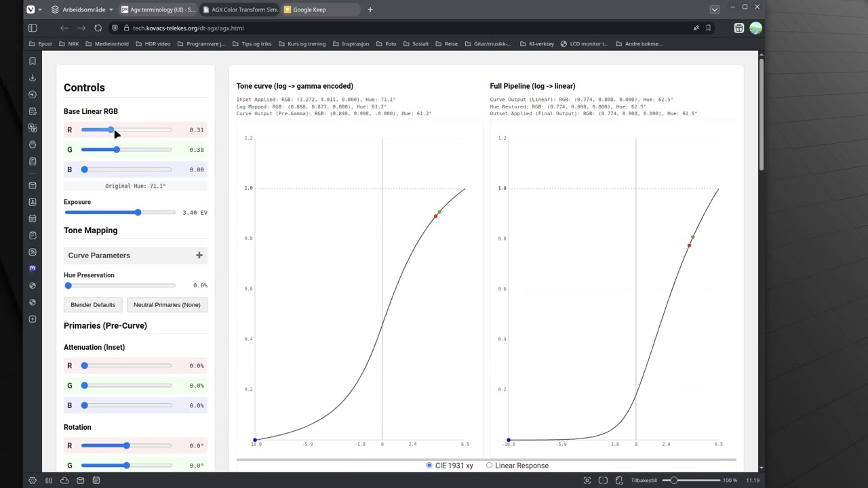Bookmark this page from address bar
Image resolution: width=868 pixels, height=488 pixels.
coord(709,28)
